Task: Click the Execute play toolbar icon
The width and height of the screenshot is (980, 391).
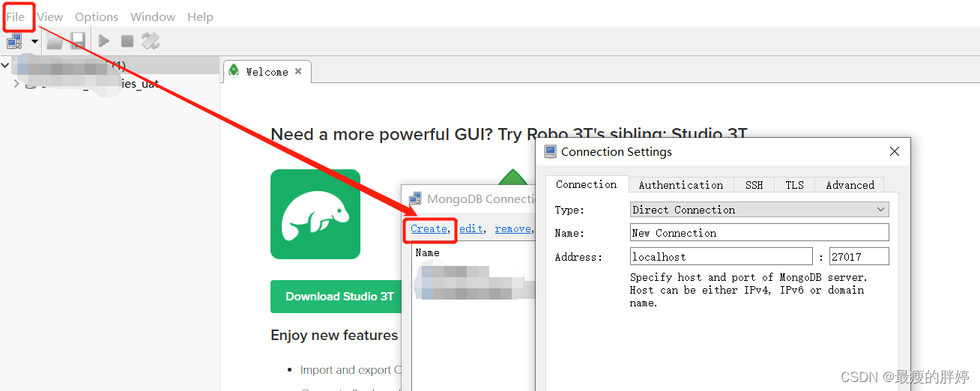Action: [x=104, y=41]
